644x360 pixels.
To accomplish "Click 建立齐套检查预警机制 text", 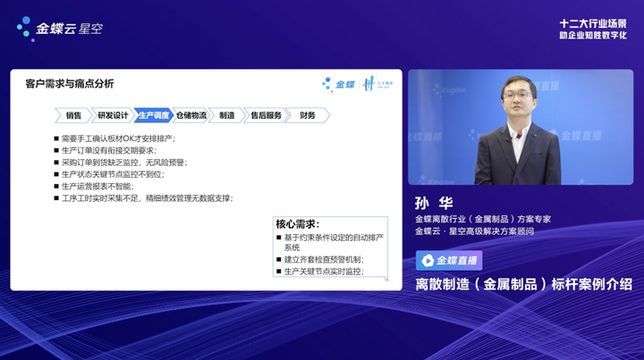I will click(324, 259).
